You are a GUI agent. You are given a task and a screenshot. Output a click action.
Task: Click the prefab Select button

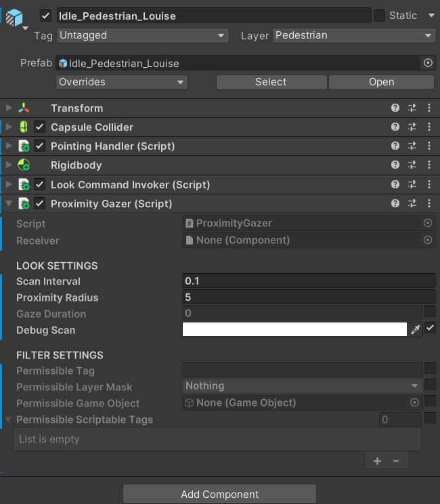(x=271, y=82)
